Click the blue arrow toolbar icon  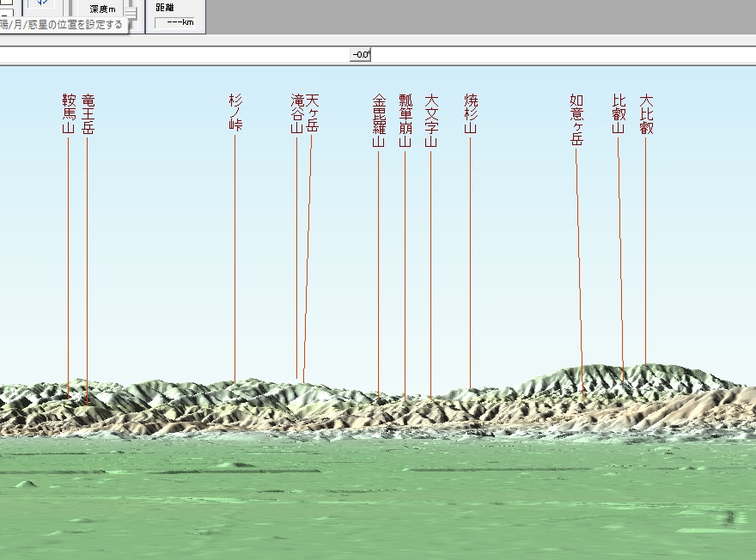40,4
